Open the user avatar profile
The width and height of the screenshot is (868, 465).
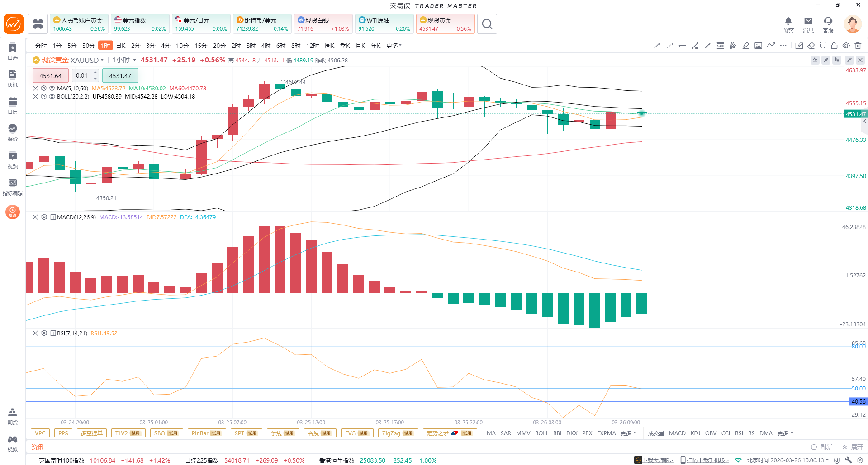[x=853, y=24]
